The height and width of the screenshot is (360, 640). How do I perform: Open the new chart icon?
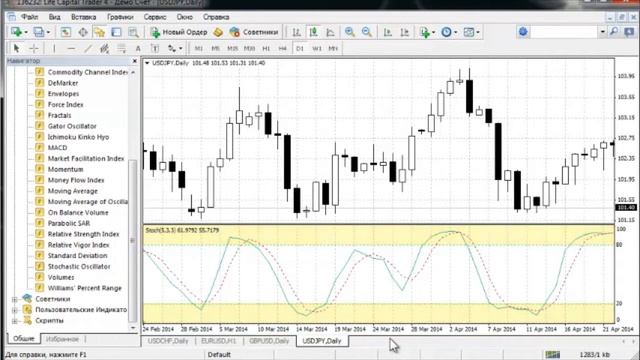pos(16,32)
